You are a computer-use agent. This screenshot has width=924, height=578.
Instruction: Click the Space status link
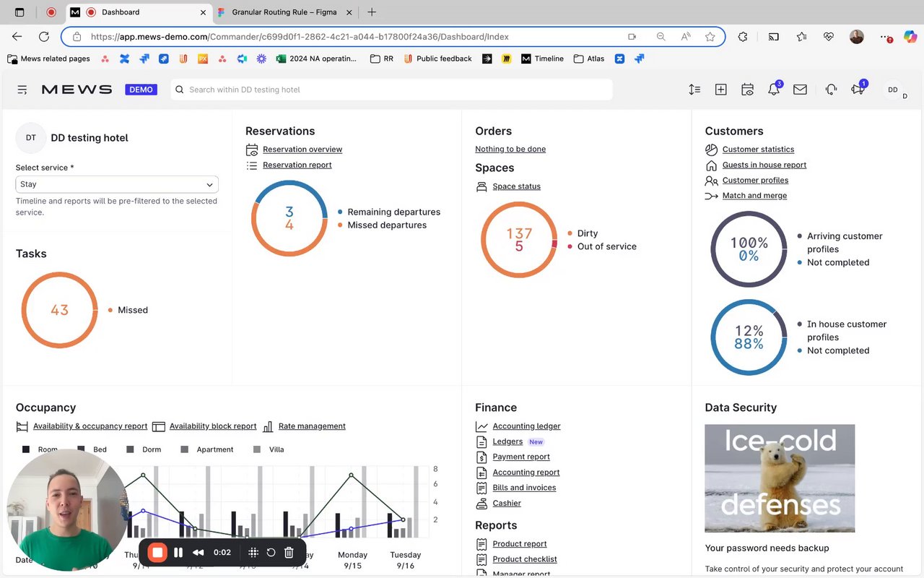pyautogui.click(x=516, y=186)
